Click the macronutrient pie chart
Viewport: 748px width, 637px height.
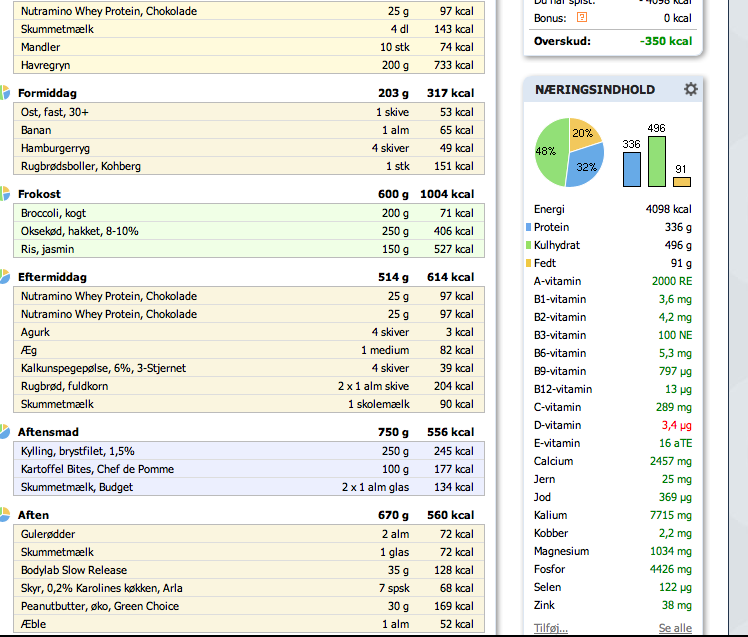tap(569, 152)
